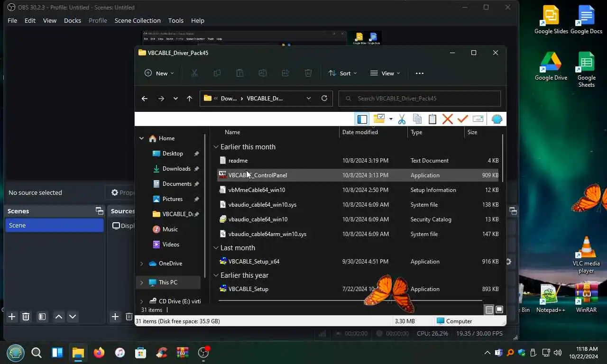Add a scene with the OBS plus button
The height and width of the screenshot is (364, 607).
point(12,317)
